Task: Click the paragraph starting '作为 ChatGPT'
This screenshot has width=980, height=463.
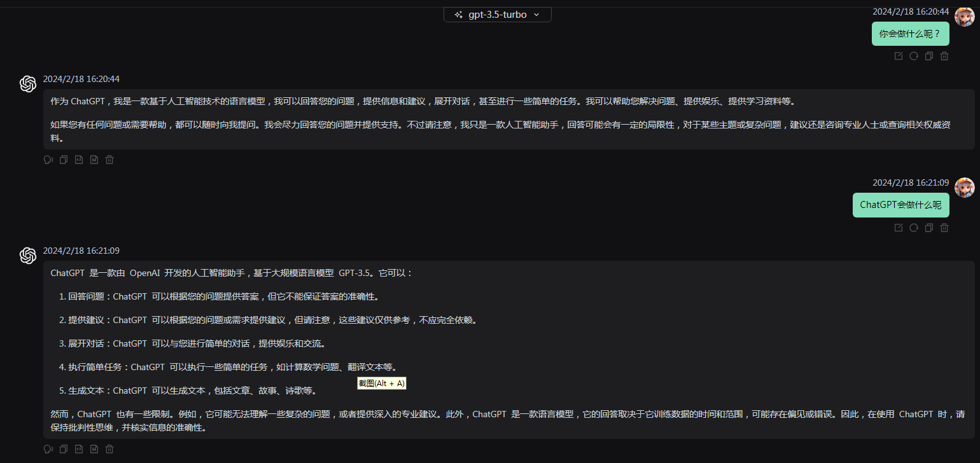Action: 423,101
